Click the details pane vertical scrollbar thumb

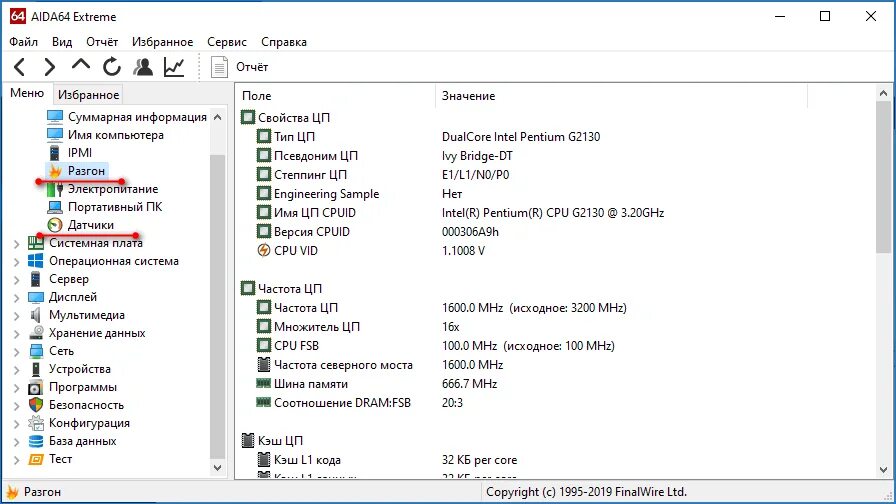pos(883,177)
